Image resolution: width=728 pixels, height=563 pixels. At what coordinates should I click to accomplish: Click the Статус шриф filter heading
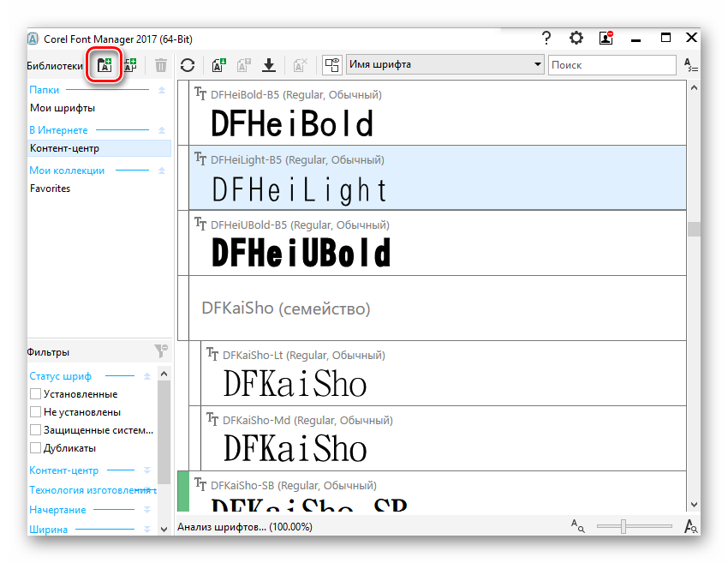(60, 376)
